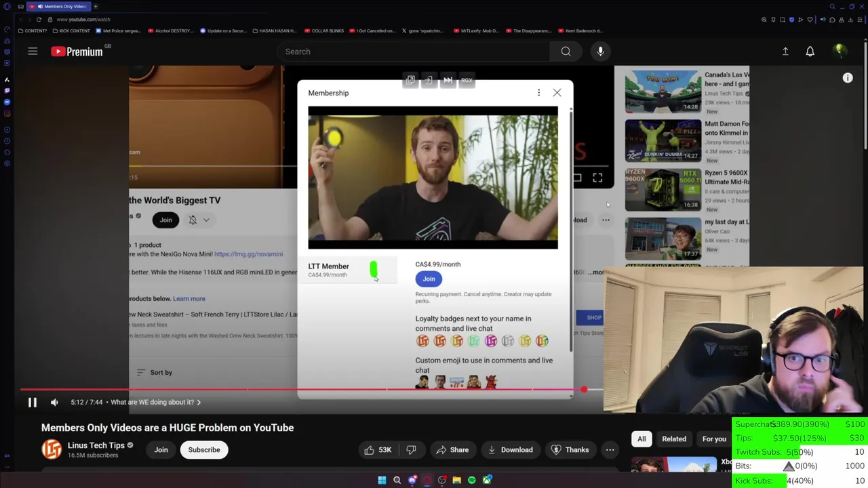Open the Windows Start menu

coord(382,480)
